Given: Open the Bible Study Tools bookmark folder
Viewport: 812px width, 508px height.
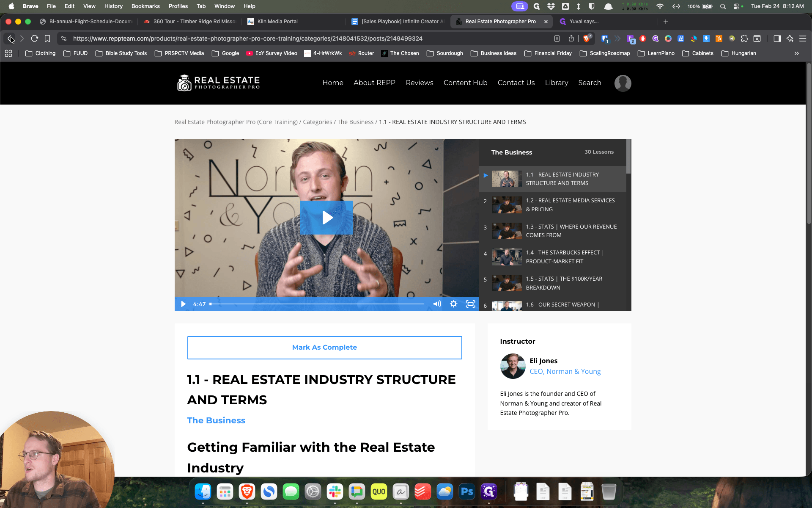Looking at the screenshot, I should click(121, 53).
